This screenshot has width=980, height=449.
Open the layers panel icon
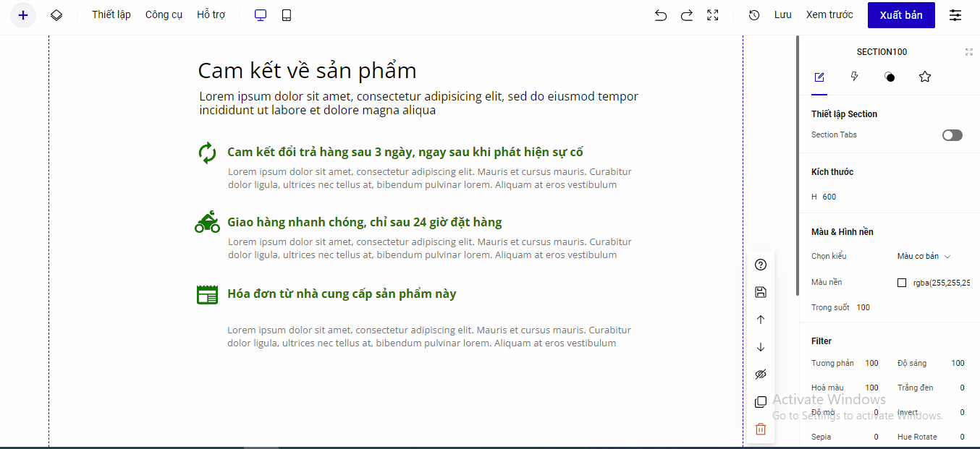[56, 15]
